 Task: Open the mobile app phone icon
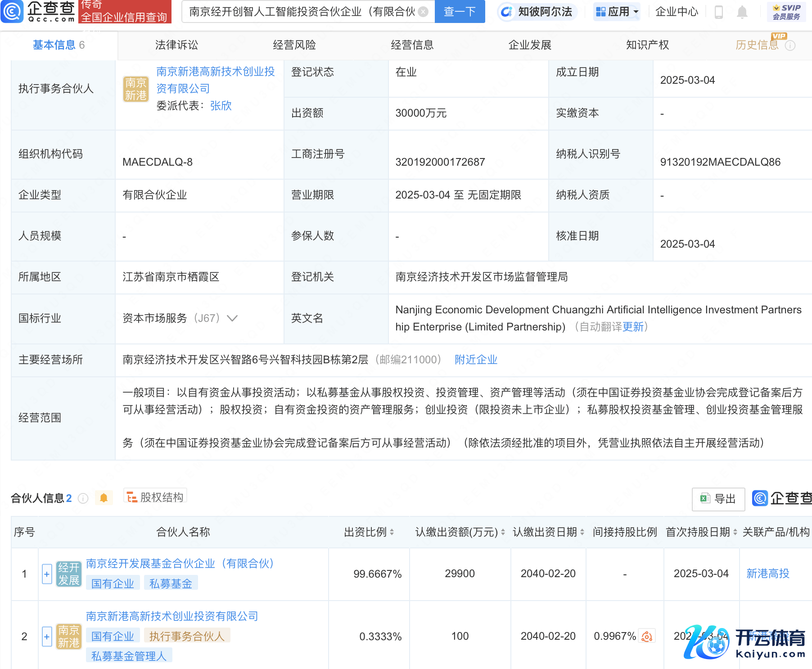719,12
